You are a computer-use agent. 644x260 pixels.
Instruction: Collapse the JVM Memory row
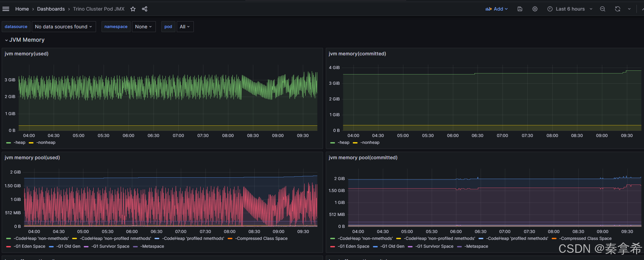point(25,40)
